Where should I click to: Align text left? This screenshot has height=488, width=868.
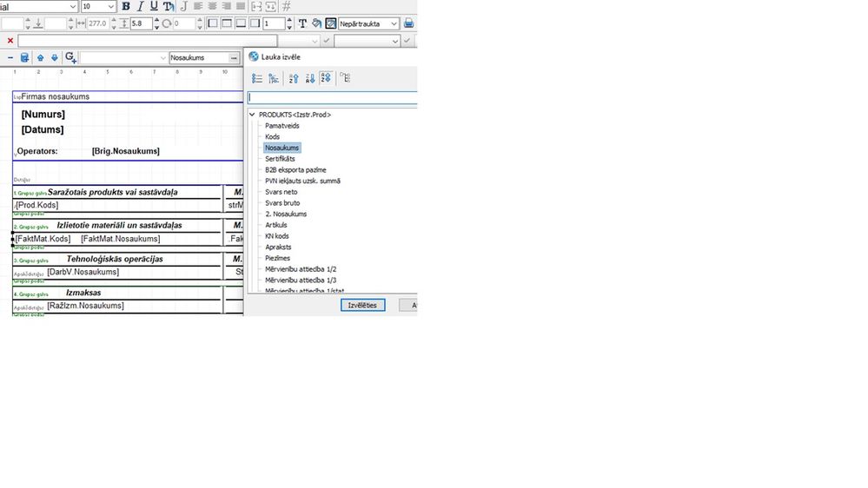click(x=197, y=6)
